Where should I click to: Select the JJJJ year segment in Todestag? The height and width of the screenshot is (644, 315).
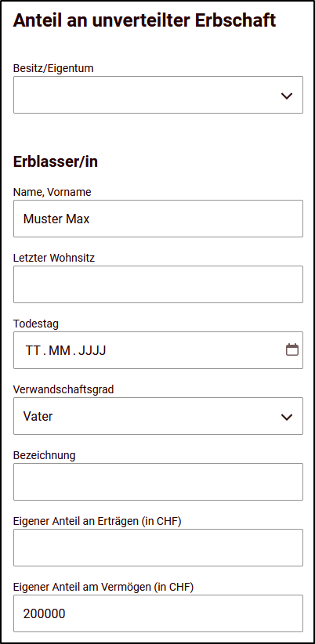(92, 350)
